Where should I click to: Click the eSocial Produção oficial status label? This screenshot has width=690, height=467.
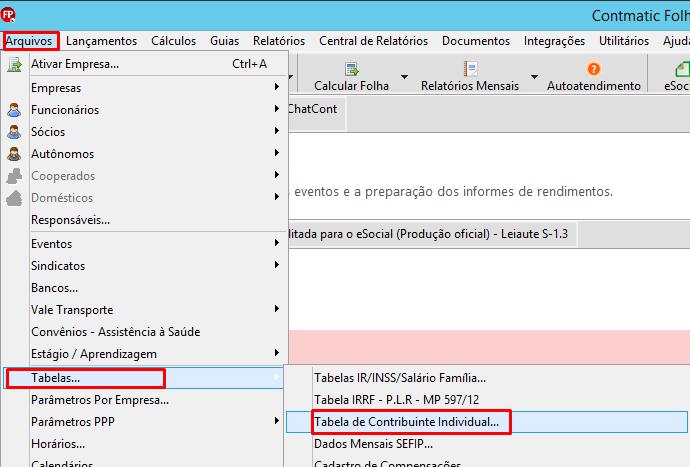tap(431, 234)
